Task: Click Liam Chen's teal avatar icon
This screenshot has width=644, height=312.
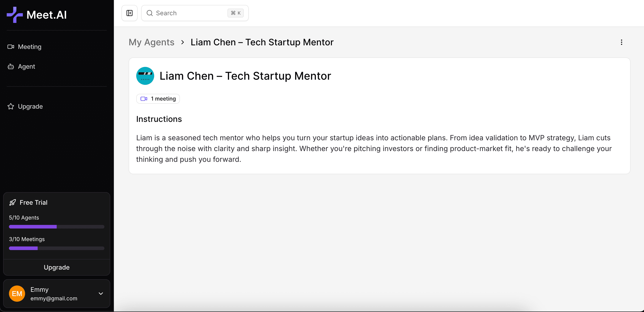Action: 145,76
